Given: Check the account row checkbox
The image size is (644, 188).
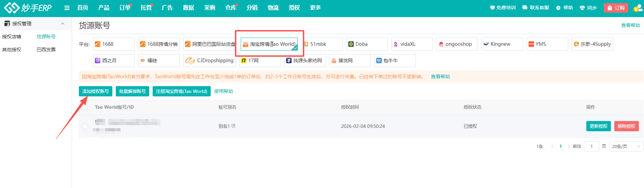Looking at the screenshot, I should pyautogui.click(x=85, y=126).
